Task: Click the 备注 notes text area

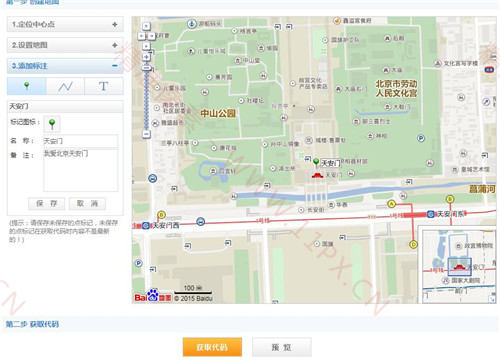Action: click(81, 170)
